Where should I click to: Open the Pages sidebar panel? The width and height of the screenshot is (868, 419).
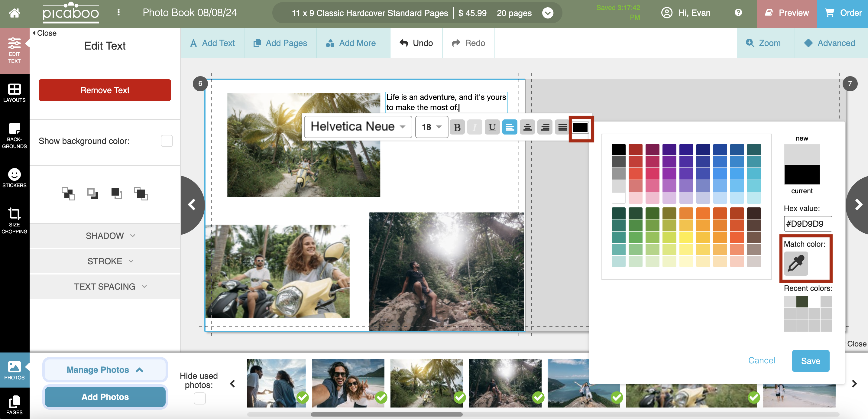coord(15,404)
